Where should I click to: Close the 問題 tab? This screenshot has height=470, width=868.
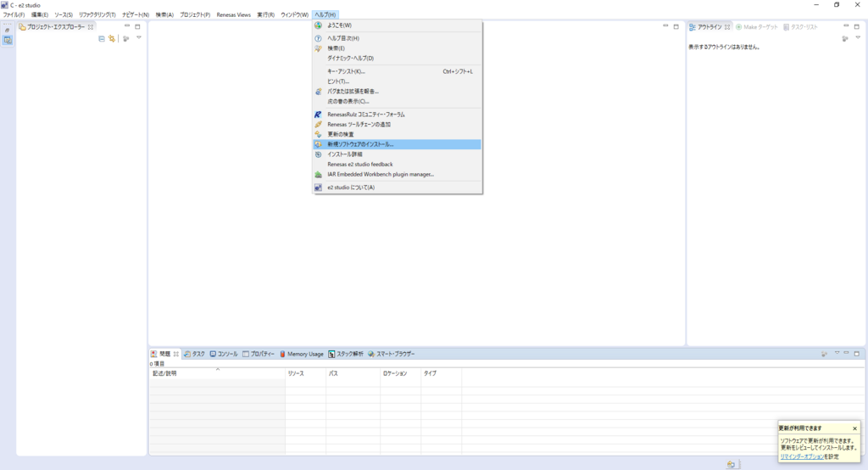176,354
